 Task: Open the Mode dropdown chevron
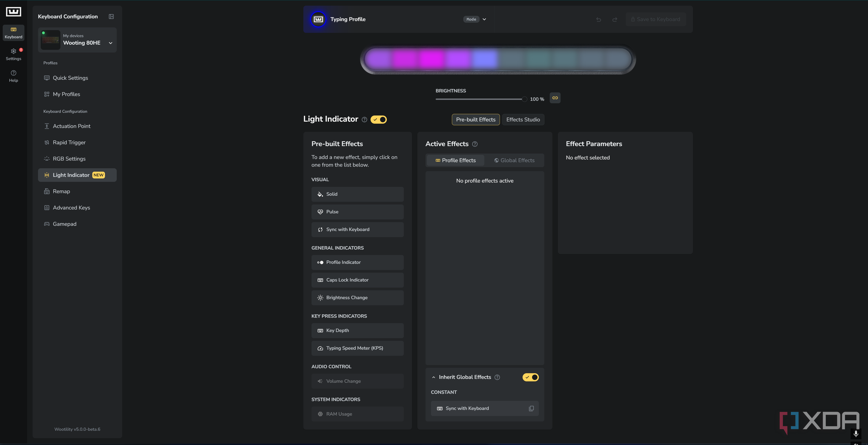pos(484,19)
